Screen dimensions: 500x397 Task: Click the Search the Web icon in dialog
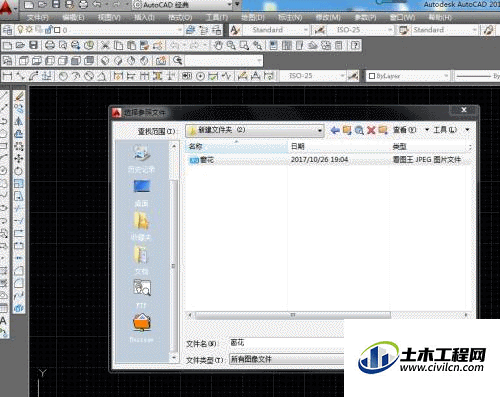point(359,130)
